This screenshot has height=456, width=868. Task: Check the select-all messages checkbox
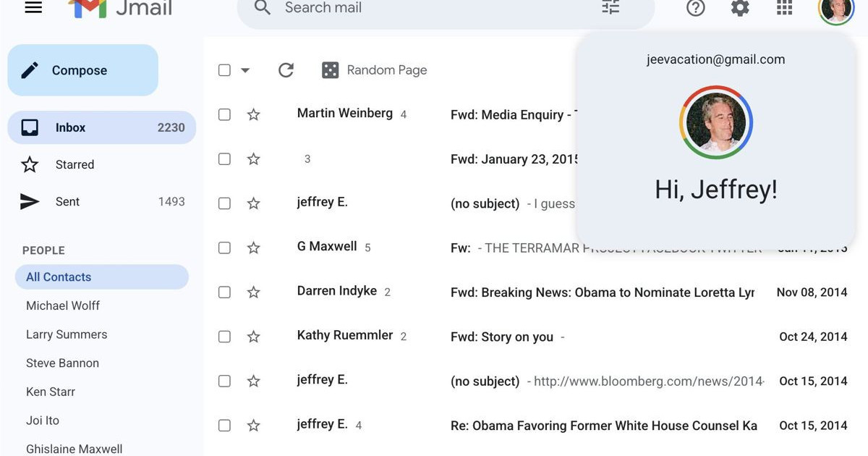click(x=224, y=70)
